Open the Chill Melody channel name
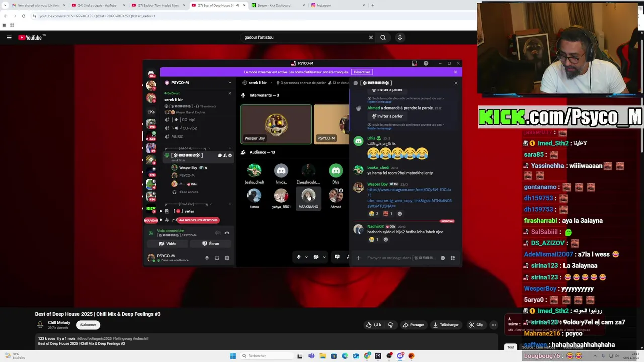Screen dimensions: 644x362 point(59,323)
